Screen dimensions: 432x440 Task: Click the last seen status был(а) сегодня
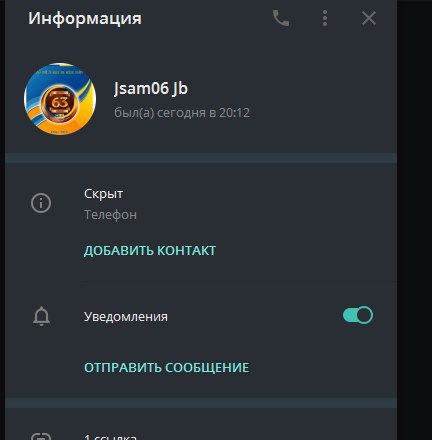pyautogui.click(x=182, y=113)
